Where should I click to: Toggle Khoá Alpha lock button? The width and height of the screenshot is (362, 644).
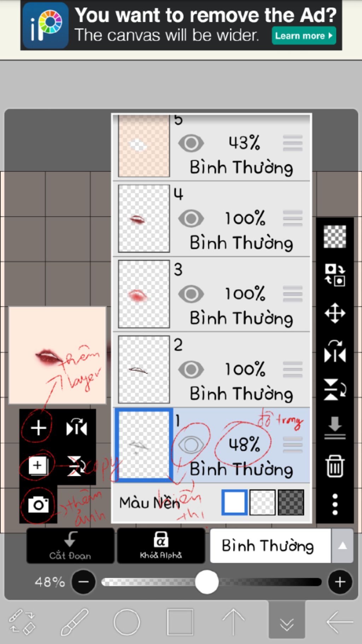[161, 546]
